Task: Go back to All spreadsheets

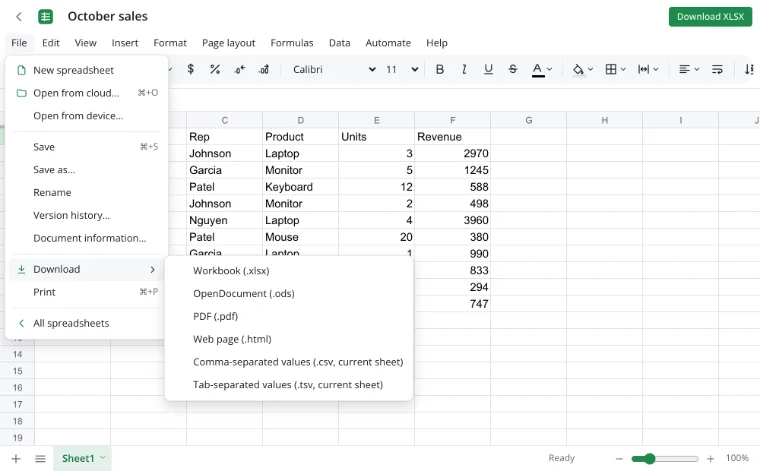Action: [86, 323]
